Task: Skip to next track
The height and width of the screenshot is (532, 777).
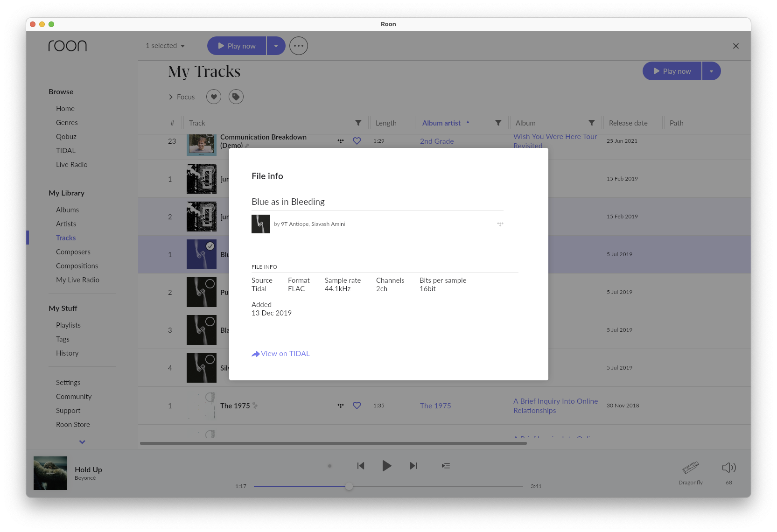Action: [413, 466]
